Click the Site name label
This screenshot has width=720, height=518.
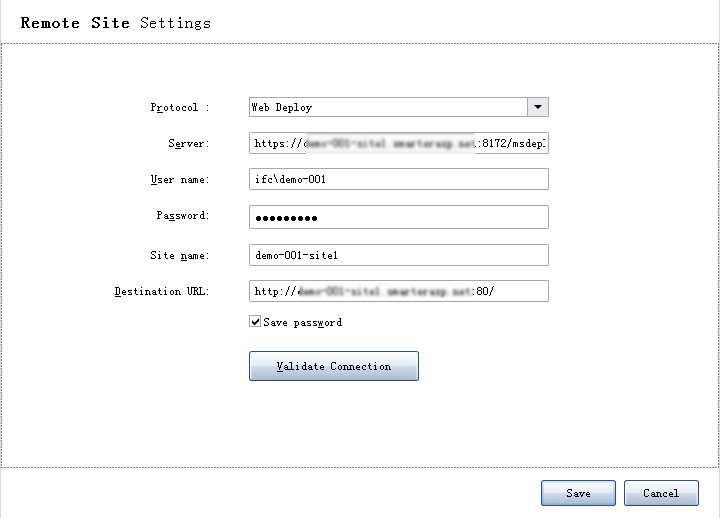pyautogui.click(x=179, y=255)
